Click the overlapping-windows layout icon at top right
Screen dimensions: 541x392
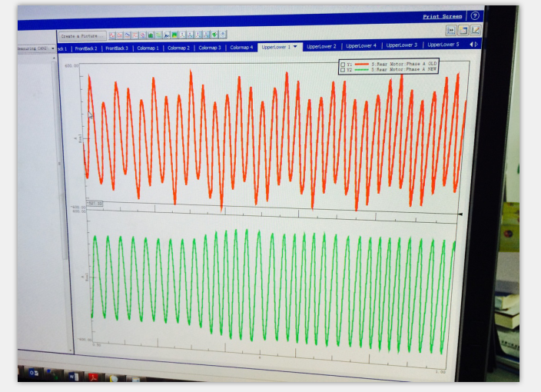[463, 31]
